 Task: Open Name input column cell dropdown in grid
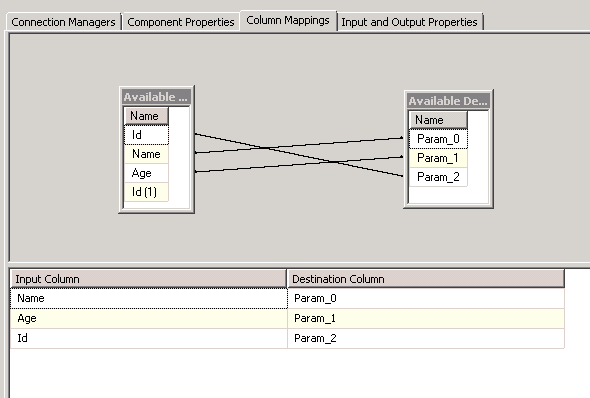[149, 298]
